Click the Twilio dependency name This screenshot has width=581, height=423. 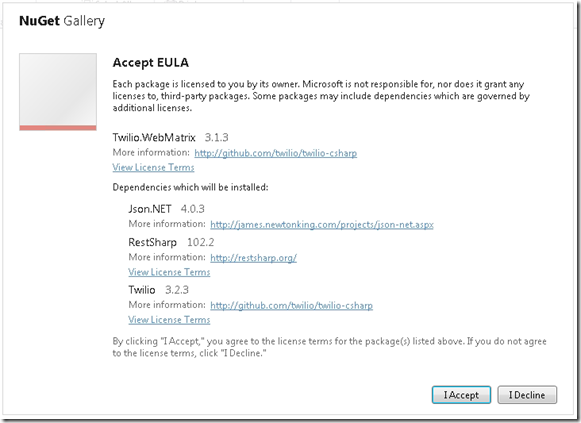pyautogui.click(x=142, y=290)
